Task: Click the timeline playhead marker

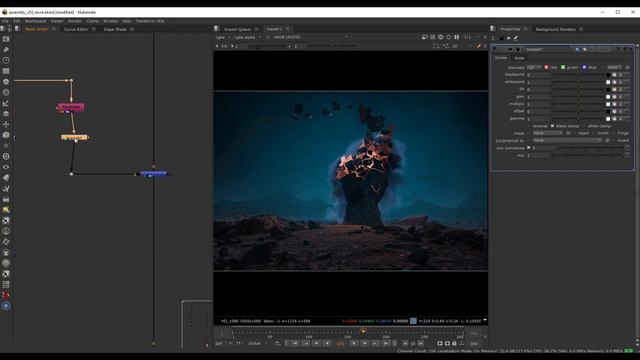Action: (x=363, y=331)
